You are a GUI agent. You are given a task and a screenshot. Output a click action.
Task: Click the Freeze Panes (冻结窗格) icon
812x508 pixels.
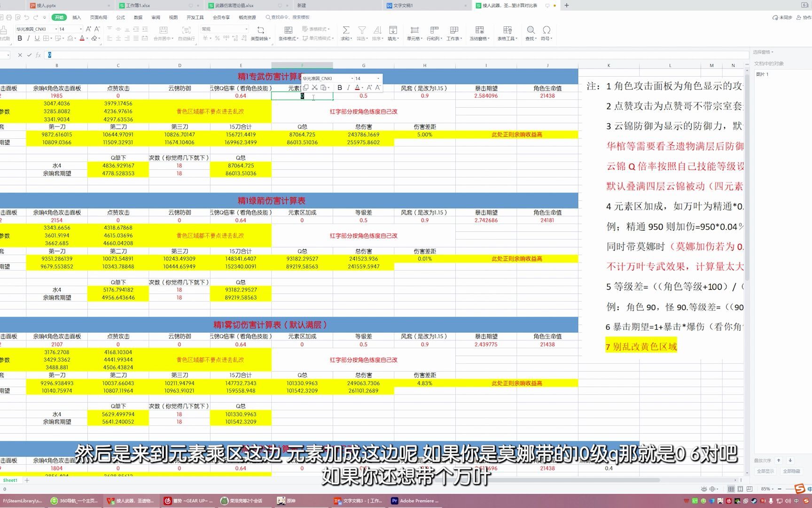pos(479,30)
